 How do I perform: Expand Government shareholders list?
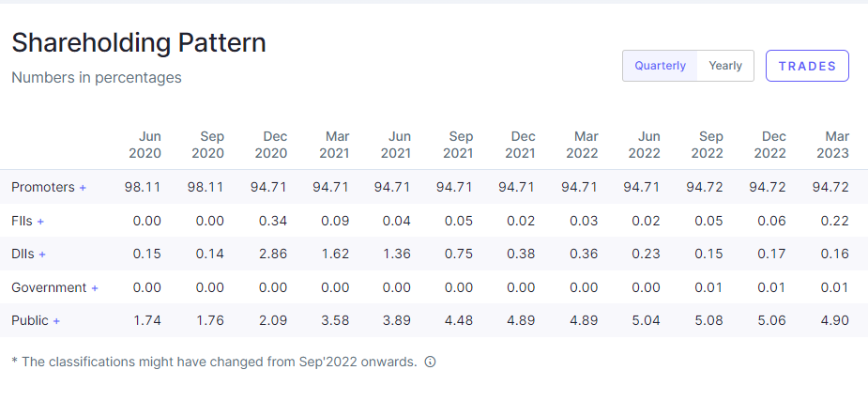pyautogui.click(x=95, y=288)
